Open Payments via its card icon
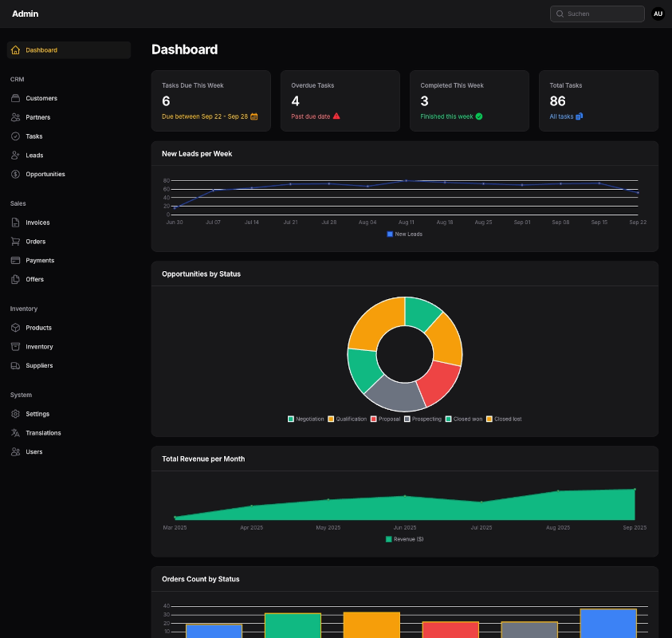 tap(15, 260)
